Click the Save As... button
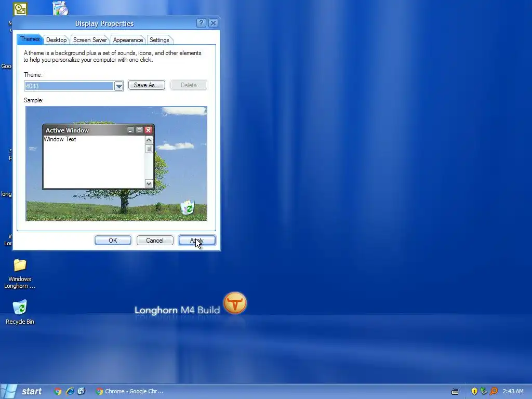 147,85
